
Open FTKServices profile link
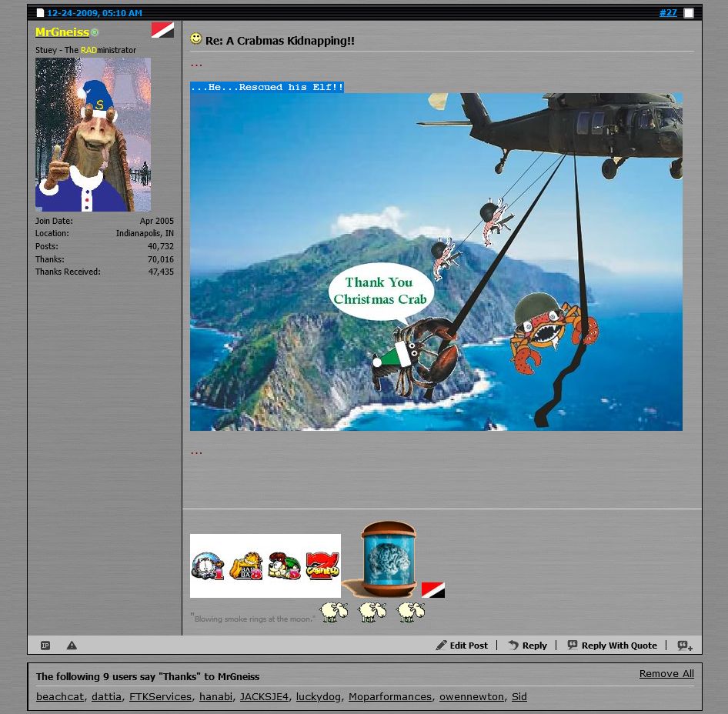160,696
